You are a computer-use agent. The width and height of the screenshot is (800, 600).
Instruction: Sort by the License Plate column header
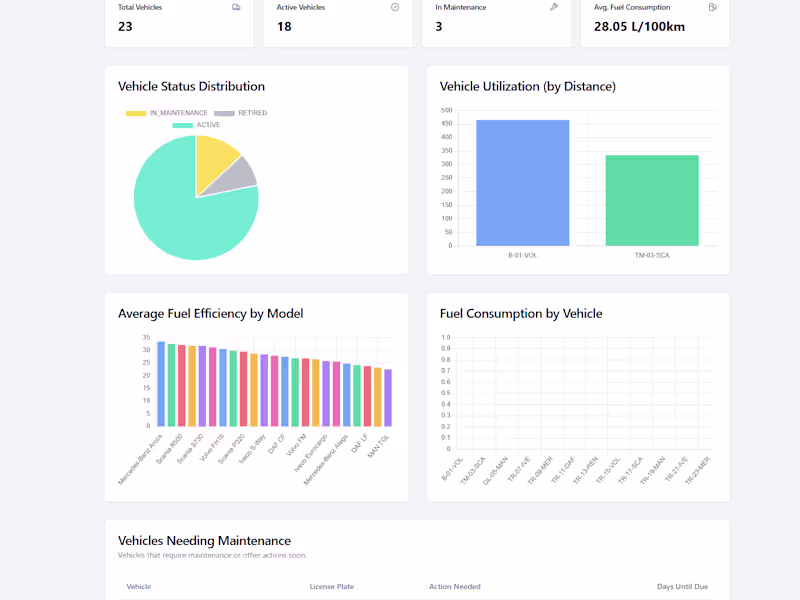click(332, 587)
